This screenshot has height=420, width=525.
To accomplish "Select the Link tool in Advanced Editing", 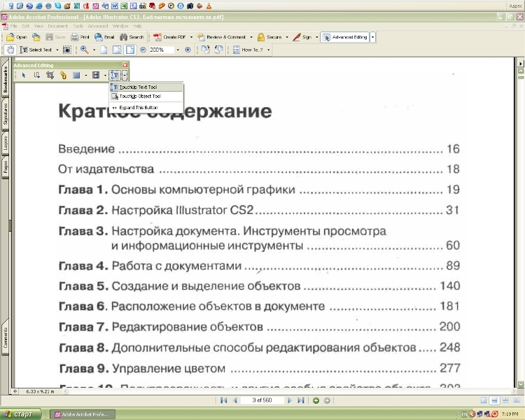I will [x=63, y=75].
